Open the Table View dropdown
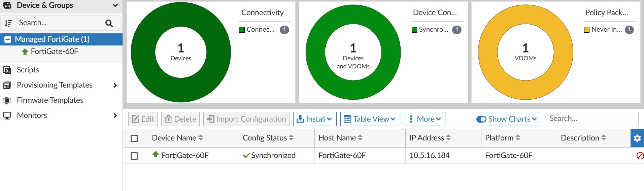 pos(370,119)
